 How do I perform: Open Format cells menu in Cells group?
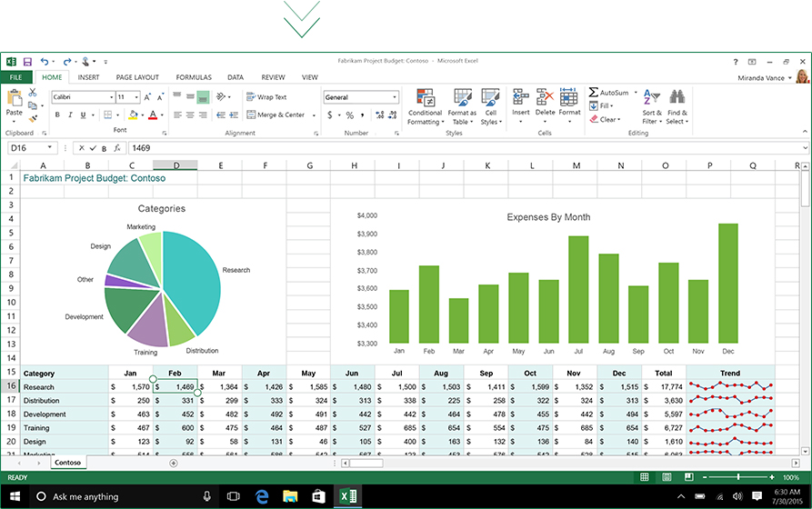[x=569, y=105]
